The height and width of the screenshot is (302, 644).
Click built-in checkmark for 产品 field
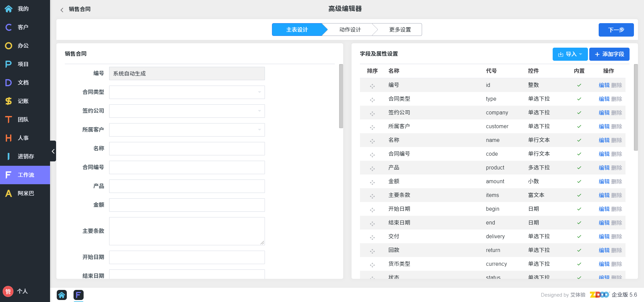(x=579, y=168)
